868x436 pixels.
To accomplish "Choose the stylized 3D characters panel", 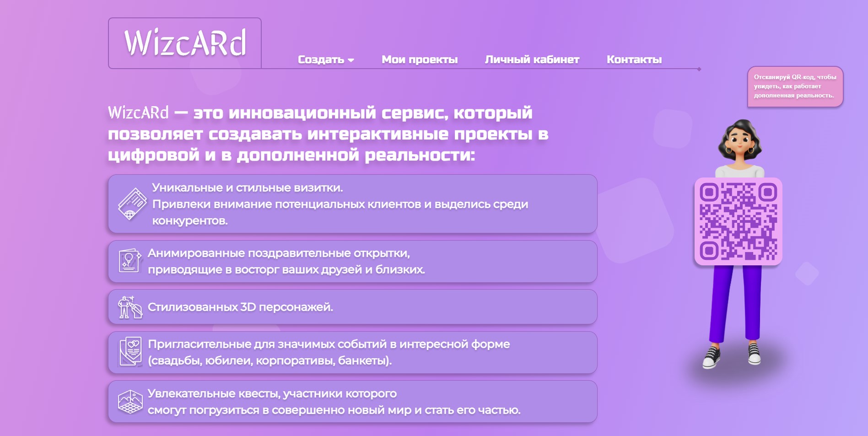I will (x=352, y=307).
